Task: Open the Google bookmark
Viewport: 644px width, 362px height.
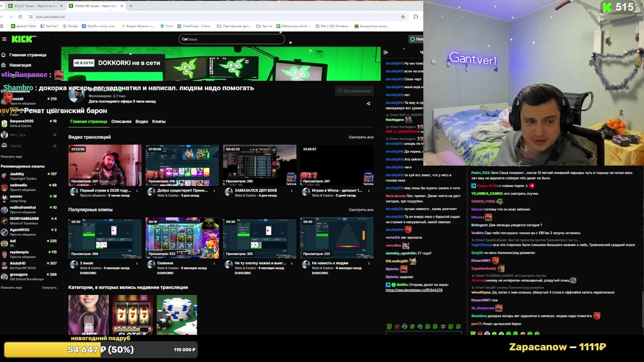Action: tap(70, 26)
